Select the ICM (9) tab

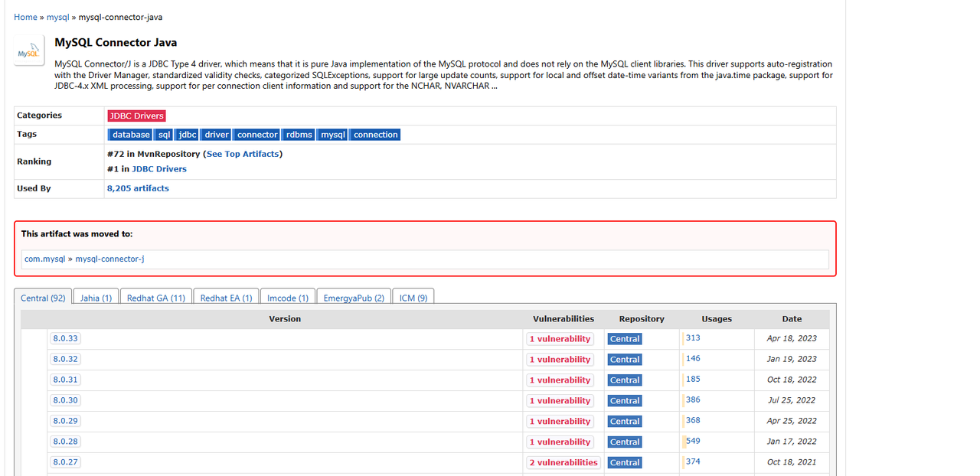click(413, 298)
